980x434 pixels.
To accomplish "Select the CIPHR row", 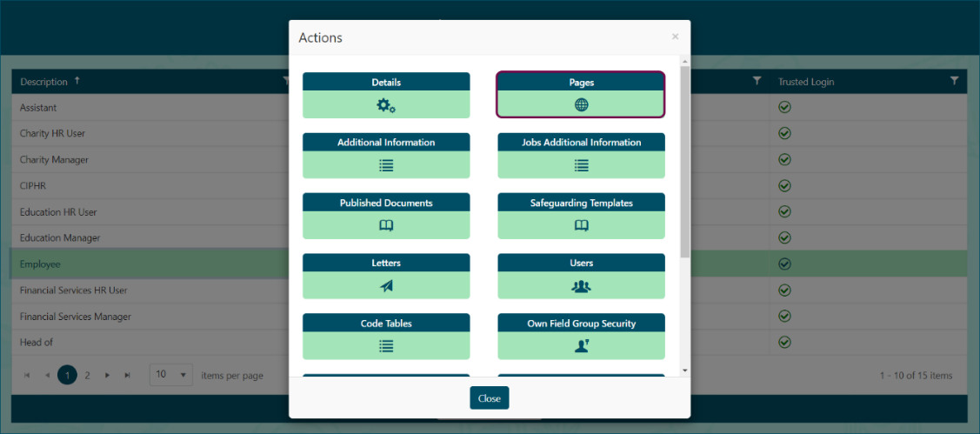I will (490, 186).
